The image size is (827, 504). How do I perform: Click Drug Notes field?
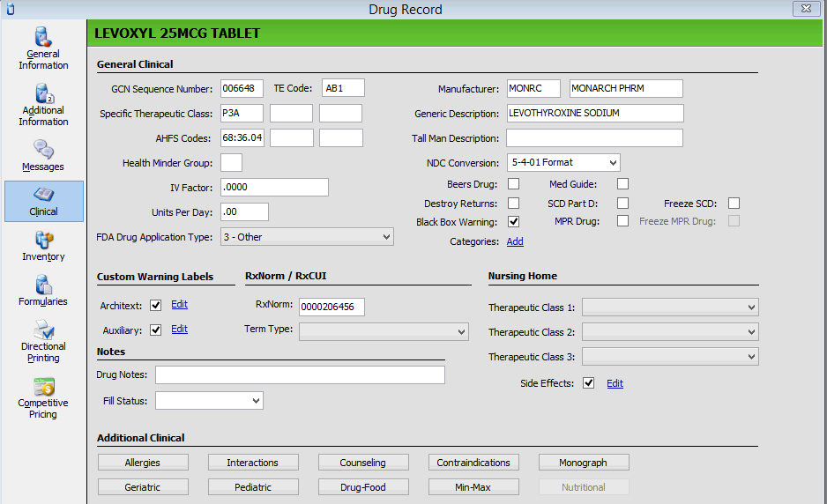[x=300, y=374]
